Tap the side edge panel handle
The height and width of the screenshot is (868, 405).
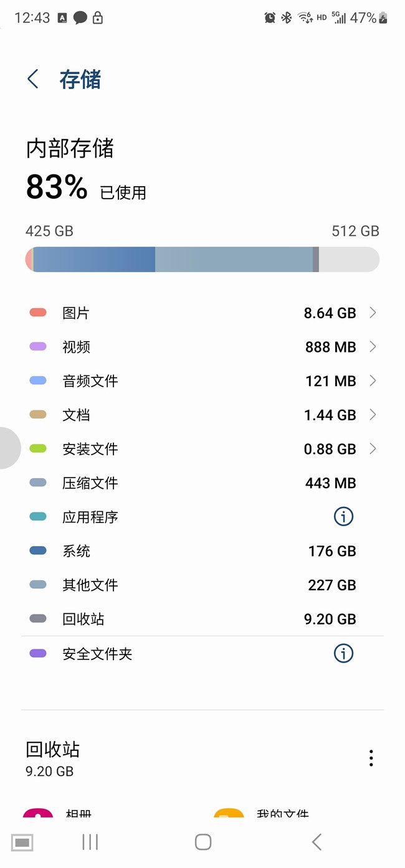[9, 448]
